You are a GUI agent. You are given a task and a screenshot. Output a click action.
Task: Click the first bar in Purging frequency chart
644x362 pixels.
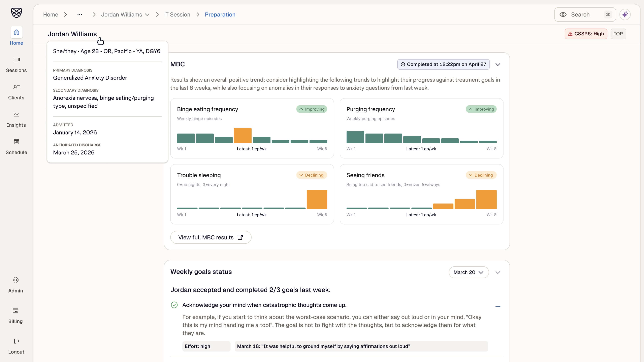point(355,137)
